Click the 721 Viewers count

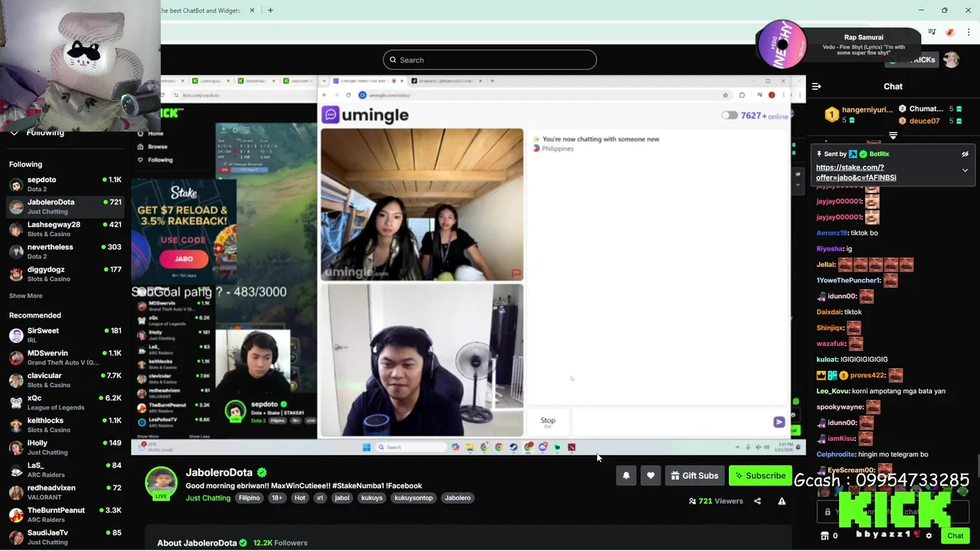pyautogui.click(x=716, y=501)
